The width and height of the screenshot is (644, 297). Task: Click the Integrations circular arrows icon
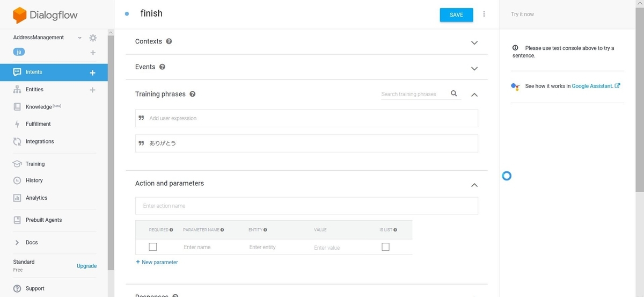pyautogui.click(x=17, y=142)
